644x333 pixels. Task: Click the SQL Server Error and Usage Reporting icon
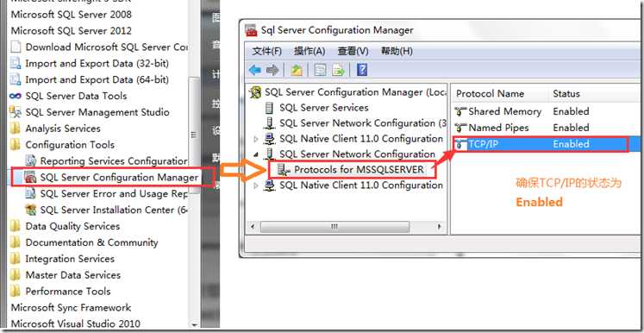tap(30, 193)
